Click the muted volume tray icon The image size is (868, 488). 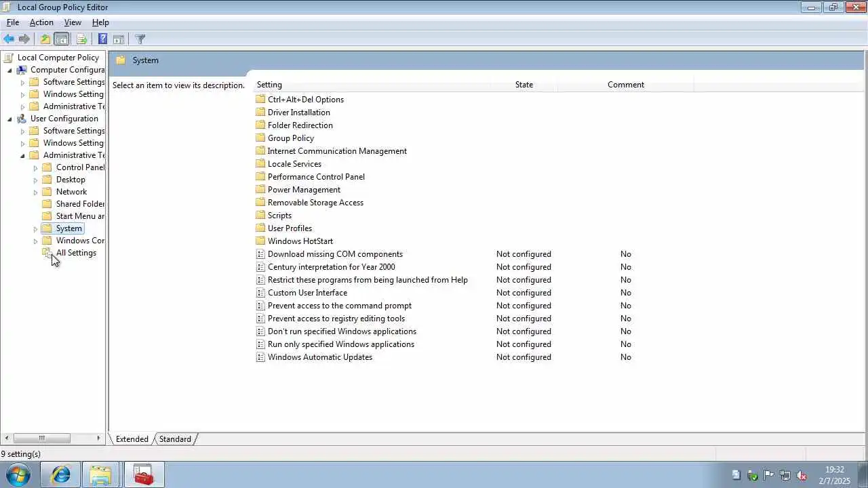pyautogui.click(x=802, y=475)
